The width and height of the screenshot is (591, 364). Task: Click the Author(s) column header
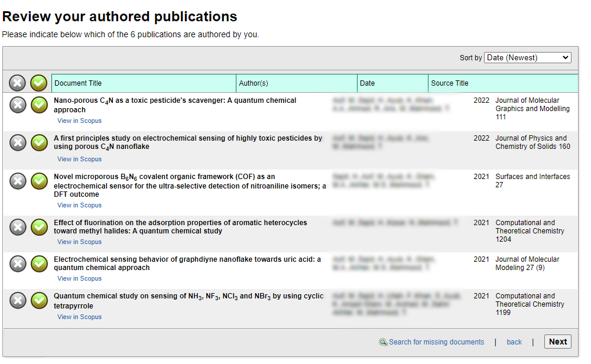click(x=297, y=83)
